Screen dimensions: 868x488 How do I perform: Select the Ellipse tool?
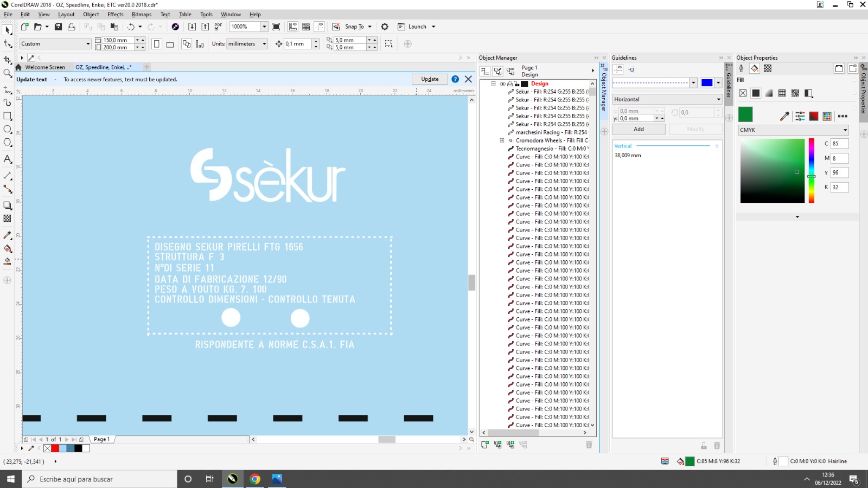[8, 129]
